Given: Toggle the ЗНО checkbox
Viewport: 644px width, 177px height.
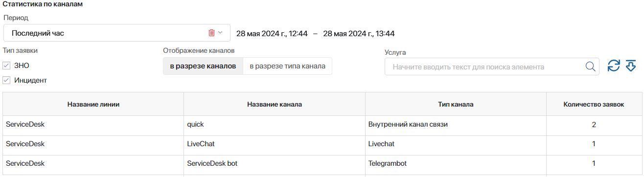Looking at the screenshot, I should coord(6,65).
